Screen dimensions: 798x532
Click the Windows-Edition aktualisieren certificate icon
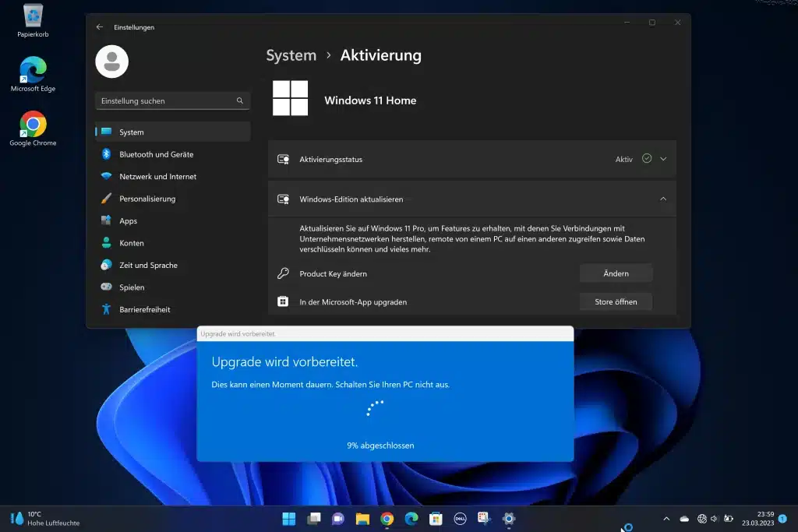[284, 199]
